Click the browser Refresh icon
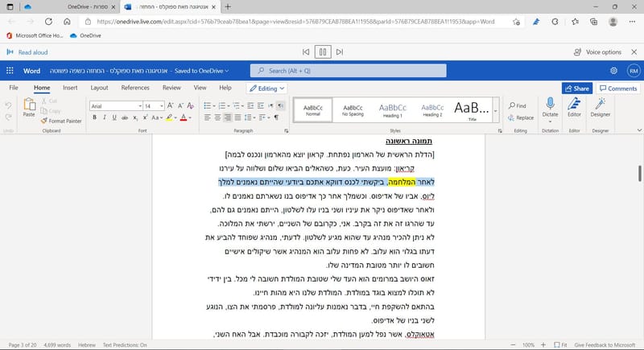Screen dimensions: 644x350 pos(48,22)
